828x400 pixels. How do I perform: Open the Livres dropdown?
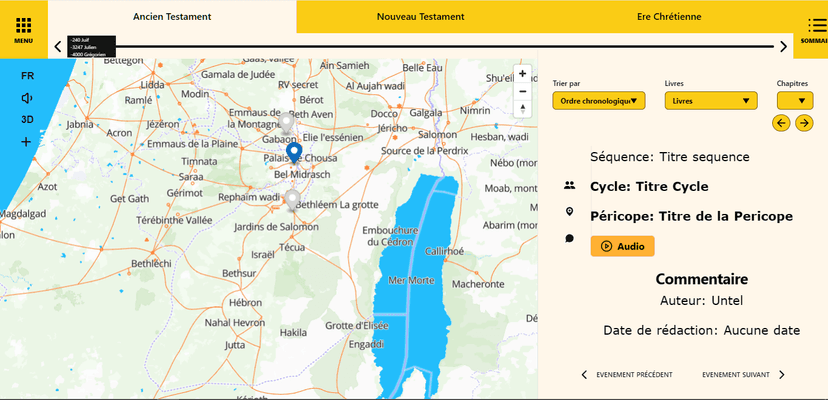(x=711, y=101)
